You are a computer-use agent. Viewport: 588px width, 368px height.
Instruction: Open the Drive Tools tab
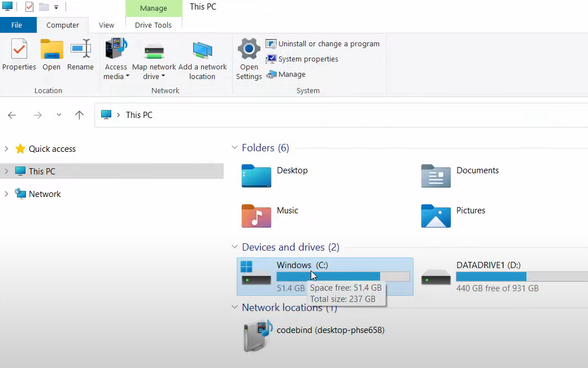point(154,25)
